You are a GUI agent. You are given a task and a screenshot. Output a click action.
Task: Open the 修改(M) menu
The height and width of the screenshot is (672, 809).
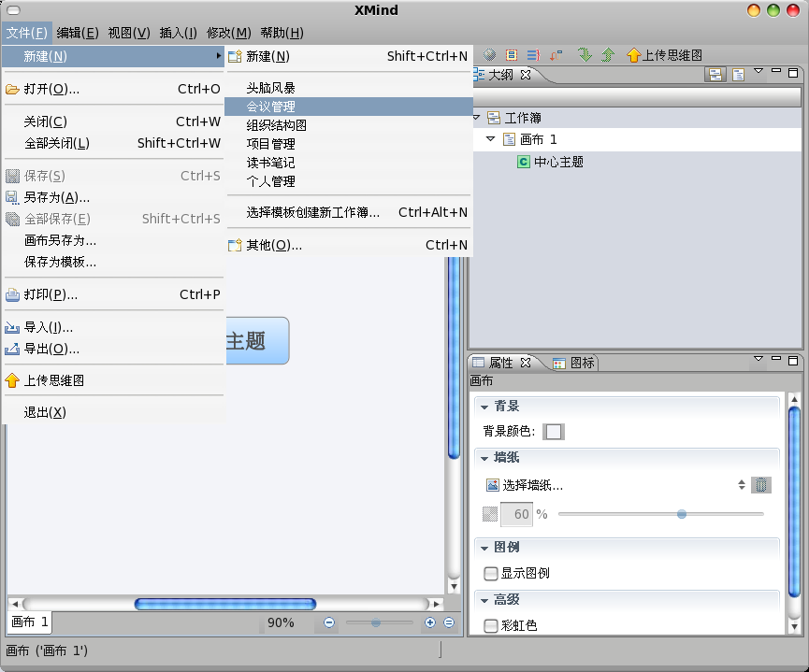228,33
